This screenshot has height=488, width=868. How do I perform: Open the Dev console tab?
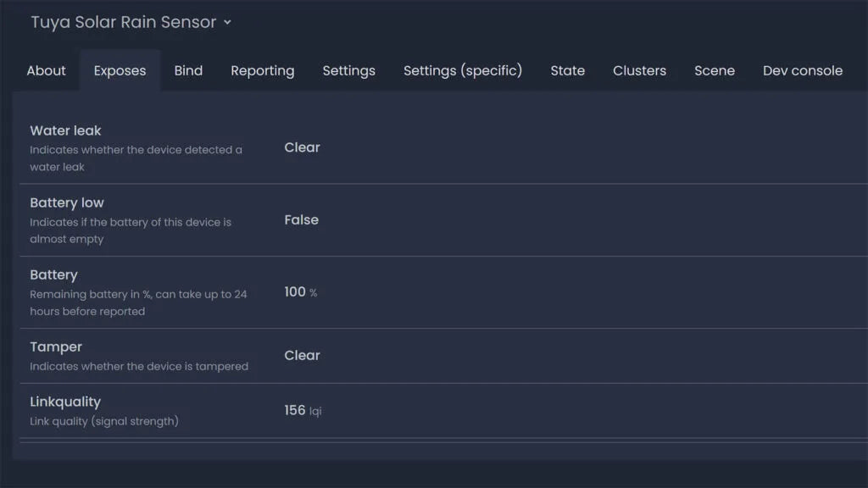pos(802,70)
